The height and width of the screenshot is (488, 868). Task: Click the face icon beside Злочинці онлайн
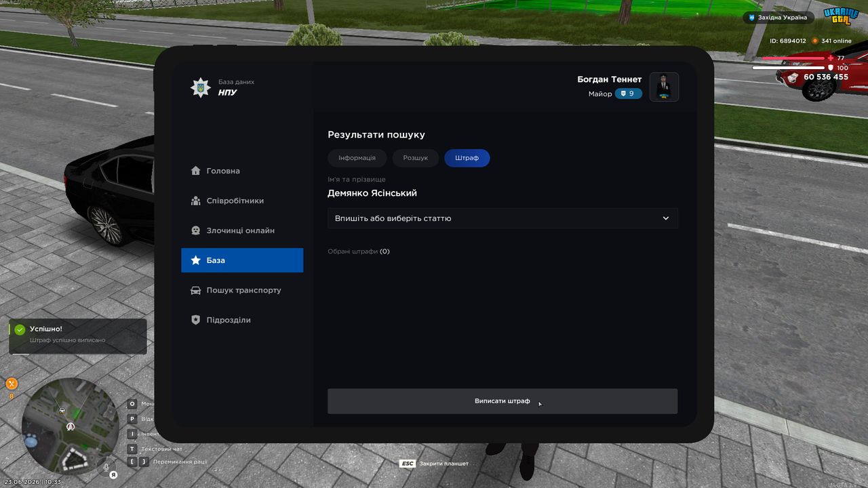point(196,230)
